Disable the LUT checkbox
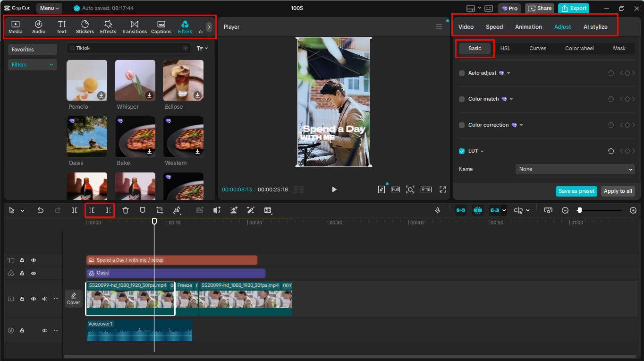 click(461, 151)
